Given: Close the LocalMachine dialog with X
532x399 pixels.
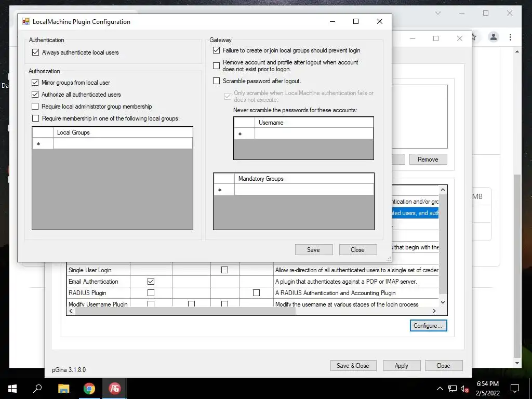Looking at the screenshot, I should point(380,21).
